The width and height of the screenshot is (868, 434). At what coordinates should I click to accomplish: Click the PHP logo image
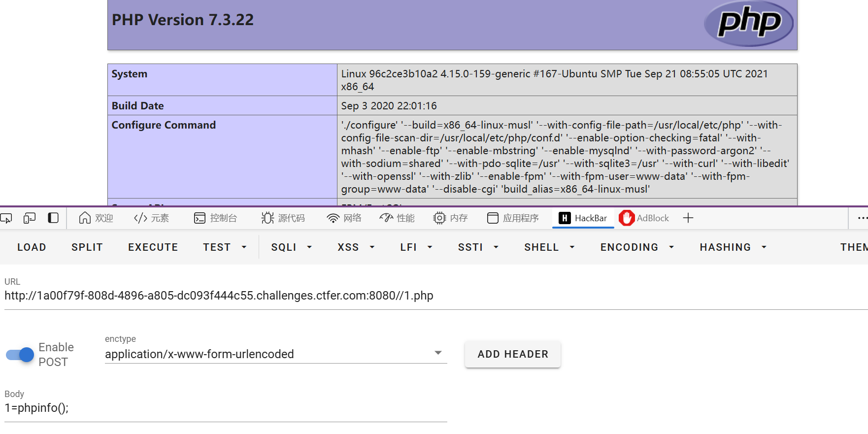[x=749, y=23]
